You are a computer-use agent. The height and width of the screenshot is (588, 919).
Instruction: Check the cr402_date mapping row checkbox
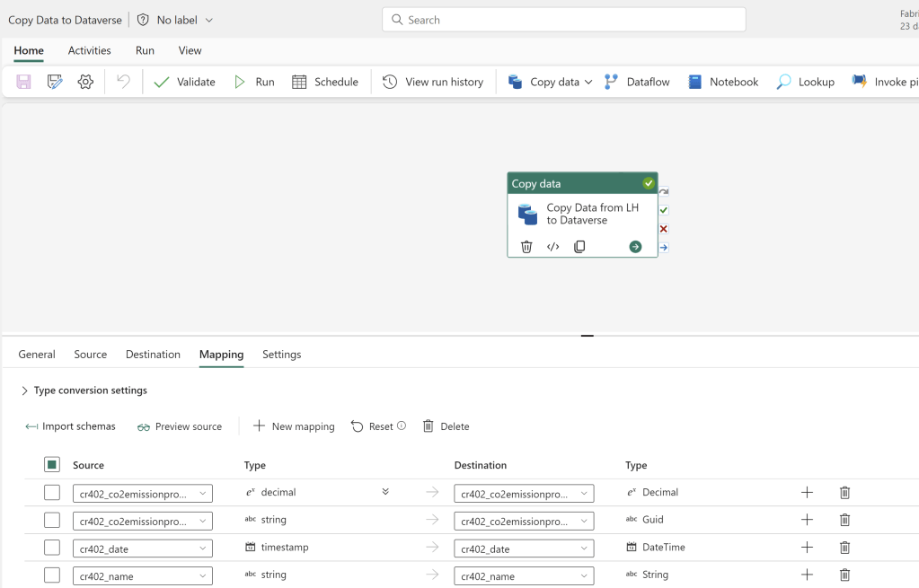click(52, 548)
